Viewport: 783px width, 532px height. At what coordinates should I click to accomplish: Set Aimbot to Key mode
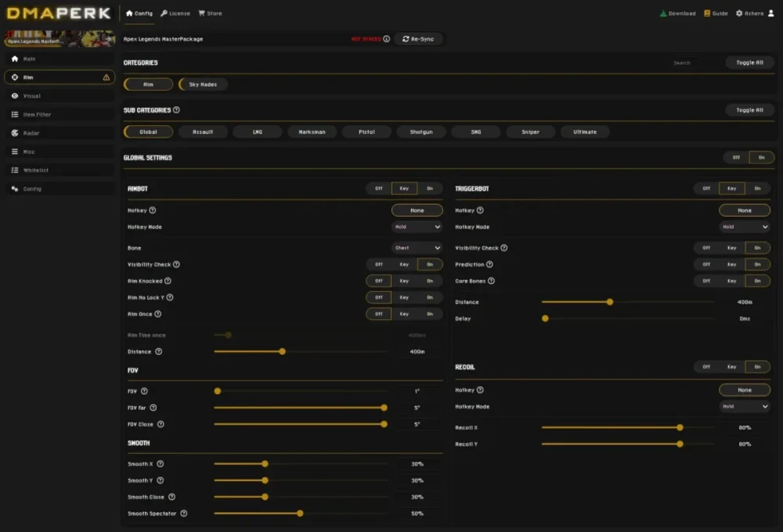click(404, 188)
